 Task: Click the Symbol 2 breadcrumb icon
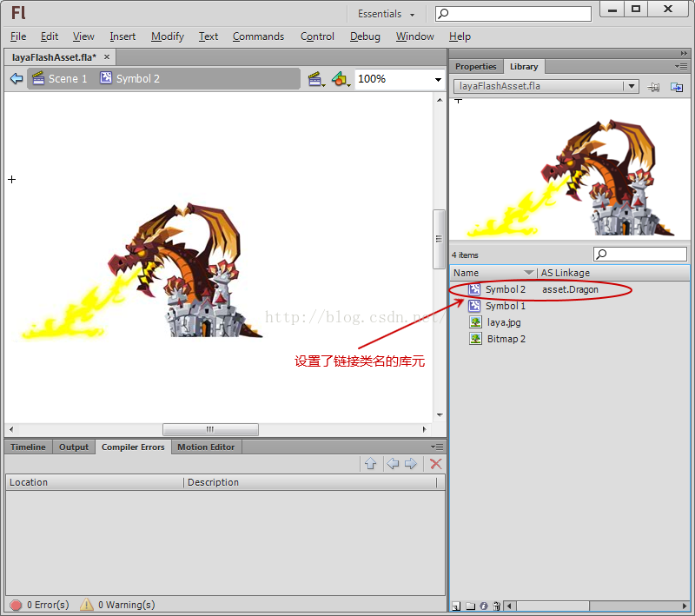coord(106,78)
